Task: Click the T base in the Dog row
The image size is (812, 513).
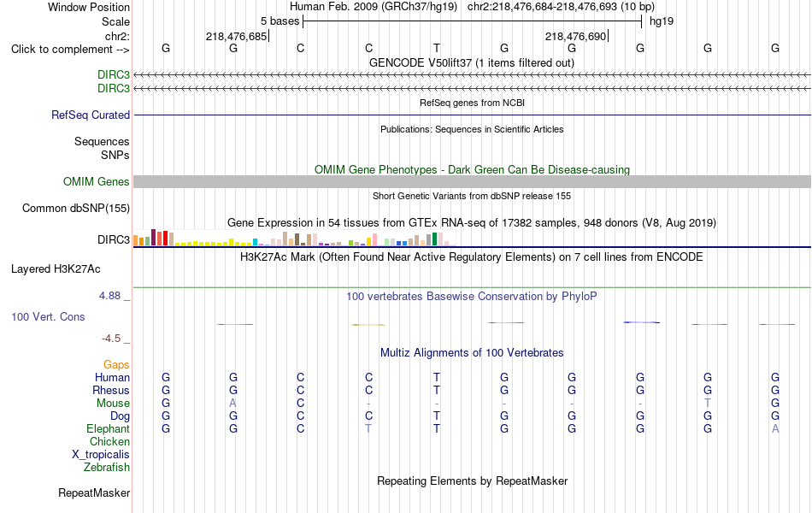Action: (x=437, y=416)
